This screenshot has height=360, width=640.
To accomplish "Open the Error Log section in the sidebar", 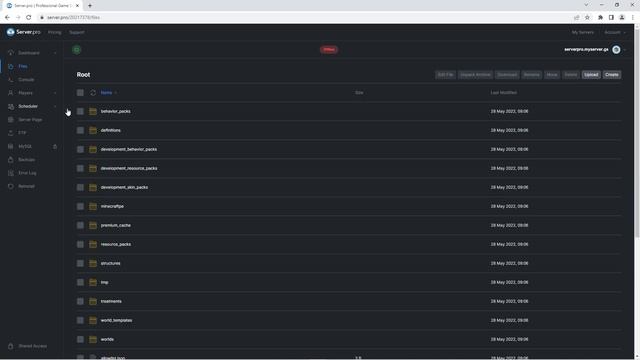I will click(27, 173).
